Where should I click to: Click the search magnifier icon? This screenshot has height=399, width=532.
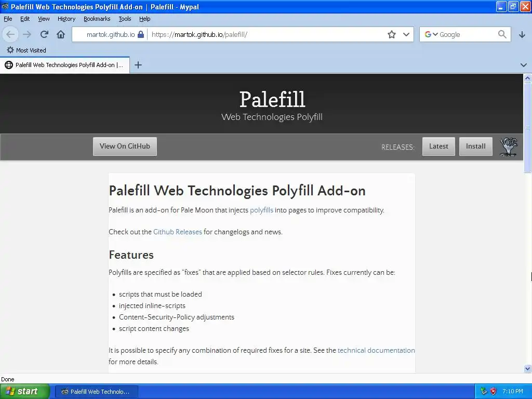pyautogui.click(x=502, y=34)
